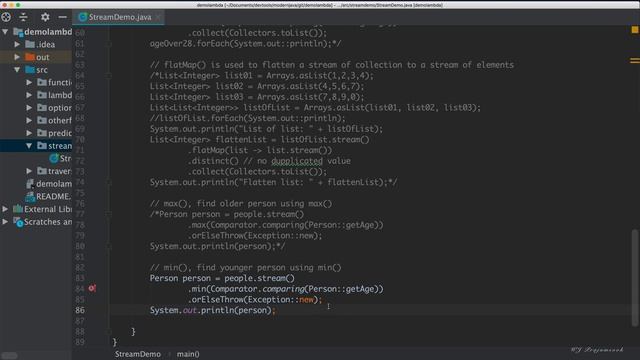This screenshot has height=360, width=640.
Task: Expand External Libraries node
Action: [5, 209]
